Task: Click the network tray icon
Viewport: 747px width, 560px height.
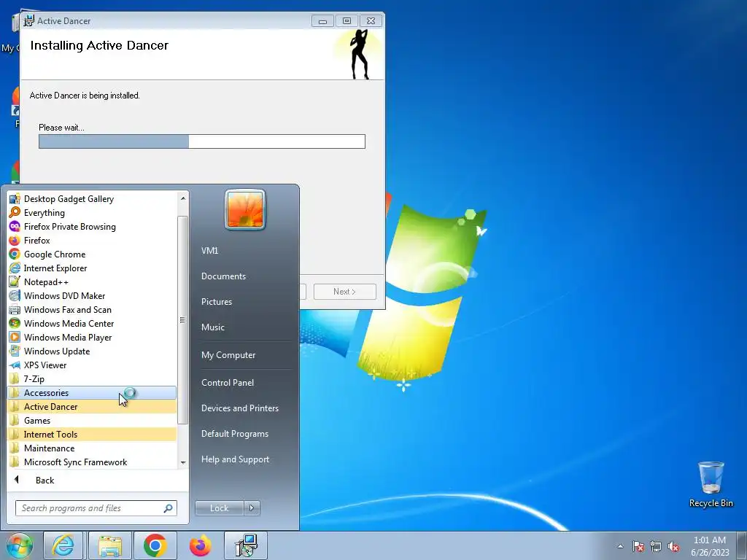Action: (x=656, y=546)
